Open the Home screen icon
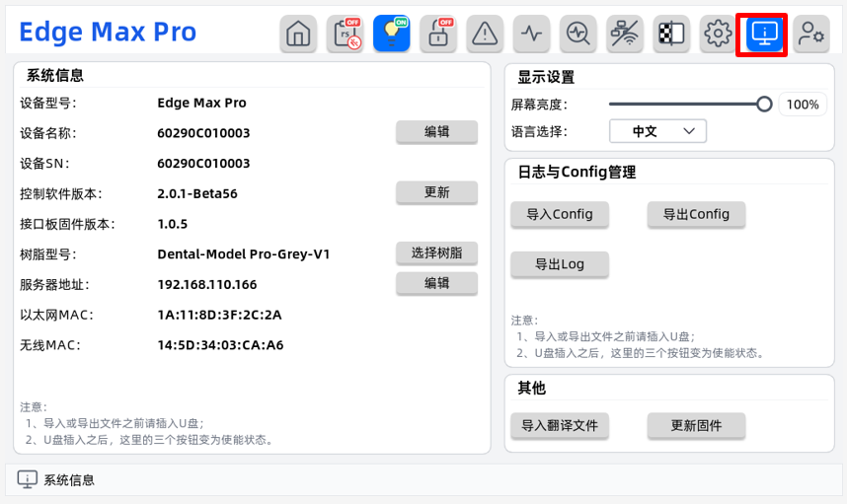Screen dimensions: 847x504 pyautogui.click(x=298, y=34)
